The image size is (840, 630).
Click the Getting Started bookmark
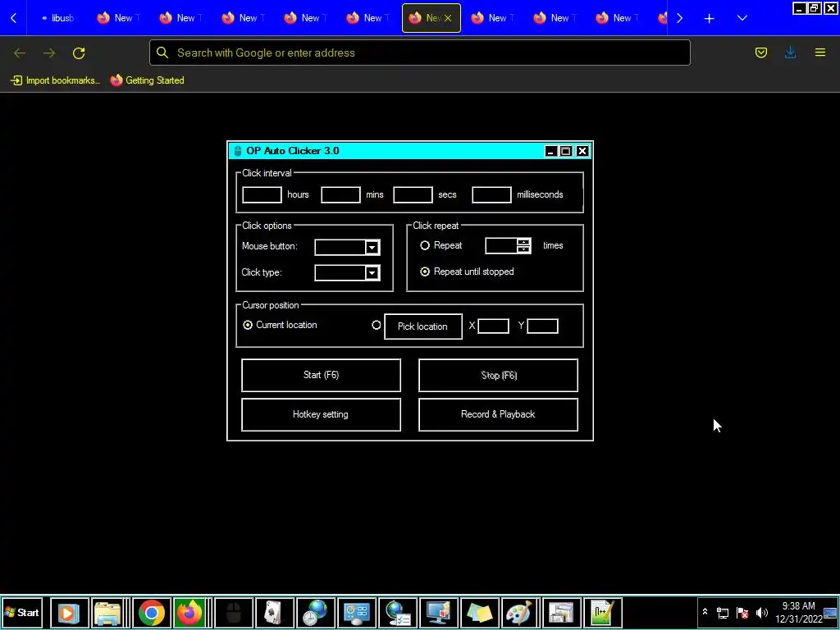point(148,80)
